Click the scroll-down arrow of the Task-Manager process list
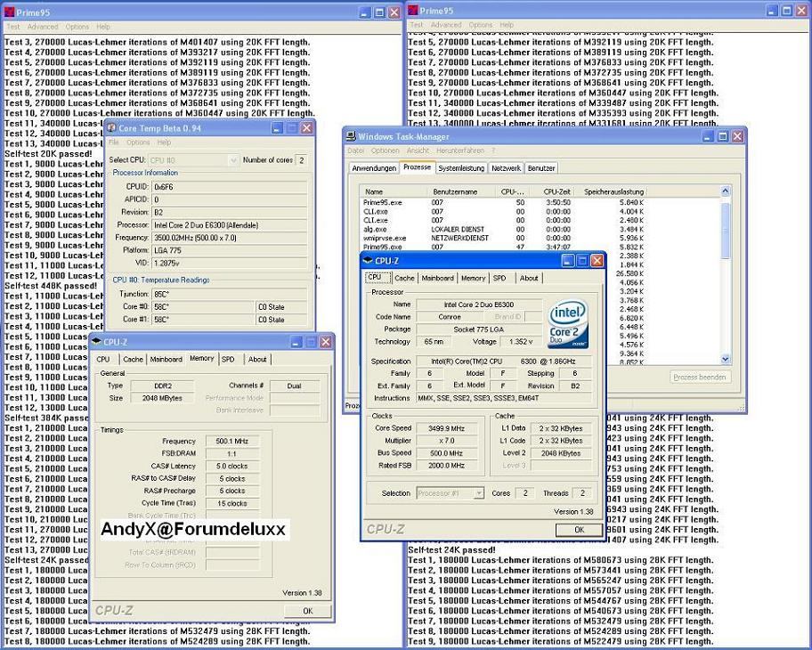Image resolution: width=812 pixels, height=650 pixels. point(725,359)
